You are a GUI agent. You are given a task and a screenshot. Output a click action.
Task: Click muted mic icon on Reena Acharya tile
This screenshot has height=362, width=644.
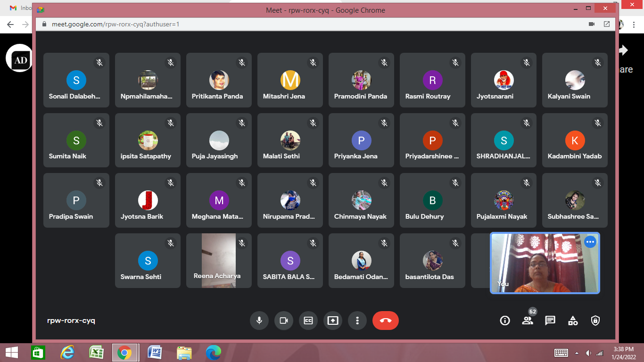click(x=242, y=243)
